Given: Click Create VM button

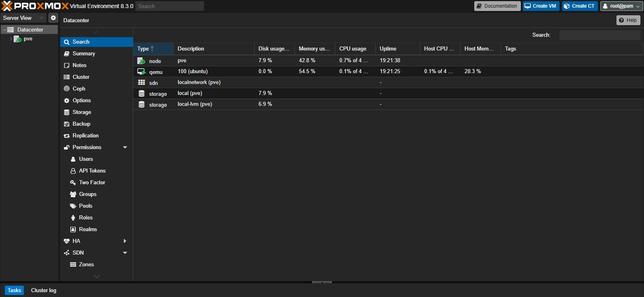Looking at the screenshot, I should [x=541, y=6].
